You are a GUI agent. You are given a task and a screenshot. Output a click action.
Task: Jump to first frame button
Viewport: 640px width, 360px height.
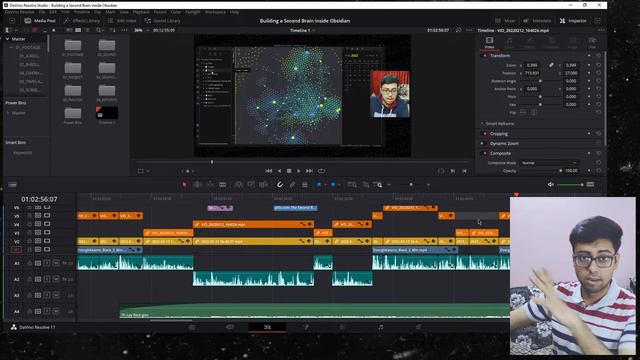coord(269,171)
